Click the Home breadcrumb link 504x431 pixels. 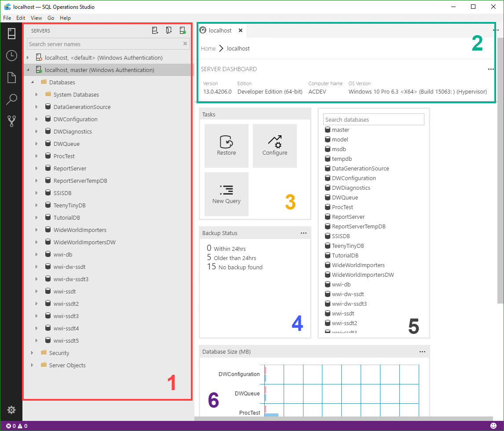coord(208,48)
